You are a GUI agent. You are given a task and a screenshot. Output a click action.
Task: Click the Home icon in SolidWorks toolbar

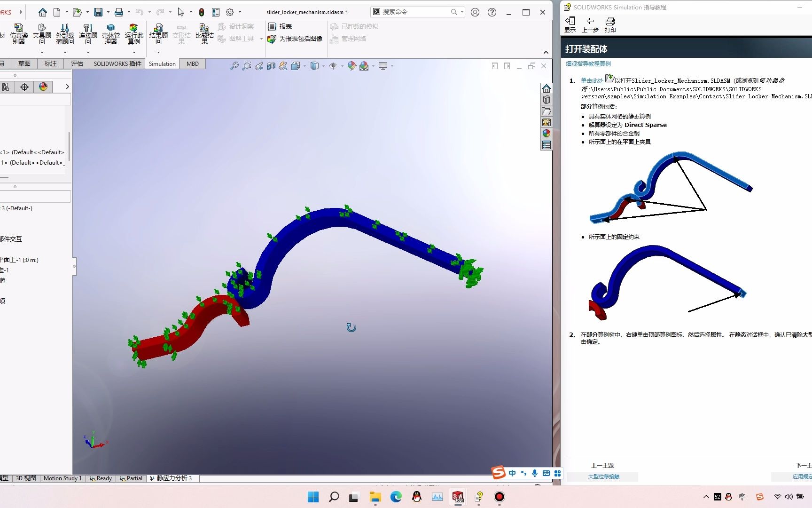[x=42, y=12]
